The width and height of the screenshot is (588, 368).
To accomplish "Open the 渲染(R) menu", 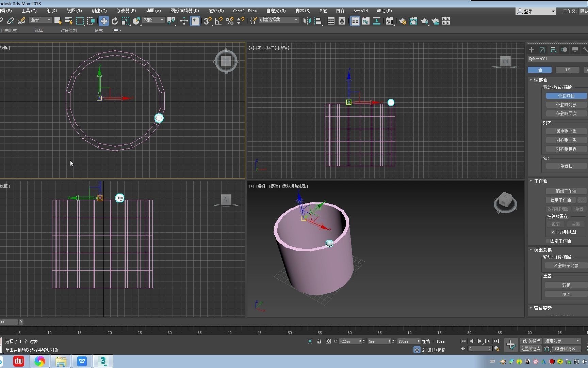I will tap(216, 11).
